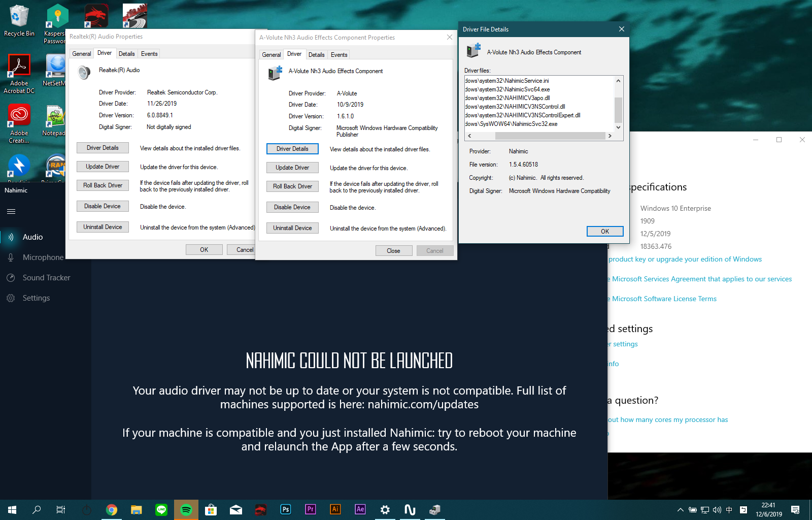Image resolution: width=812 pixels, height=520 pixels.
Task: Click OK in Driver File Details dialog
Action: pyautogui.click(x=605, y=232)
